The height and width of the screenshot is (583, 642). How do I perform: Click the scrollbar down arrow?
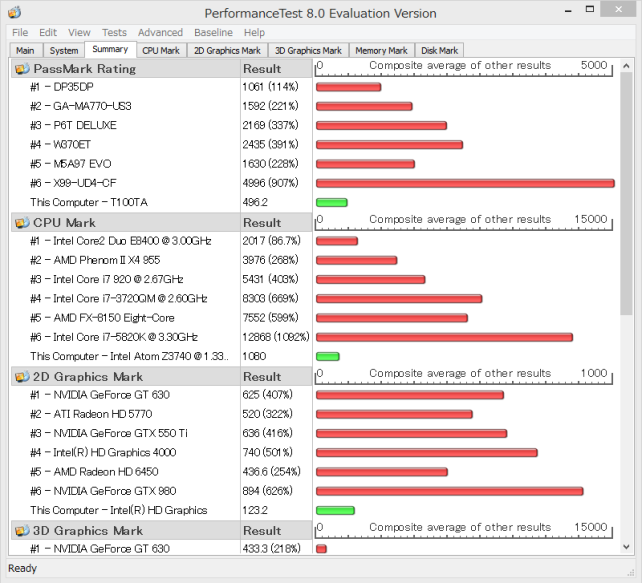click(626, 547)
